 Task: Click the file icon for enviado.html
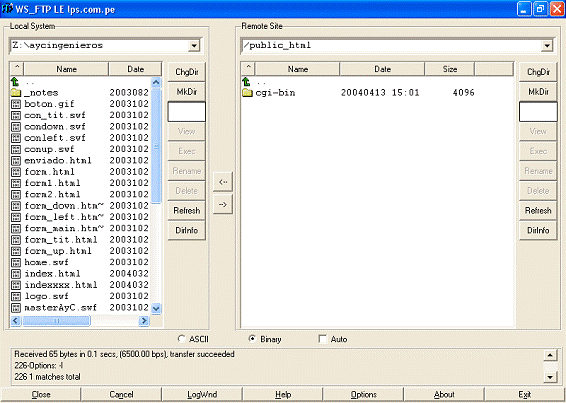point(16,161)
